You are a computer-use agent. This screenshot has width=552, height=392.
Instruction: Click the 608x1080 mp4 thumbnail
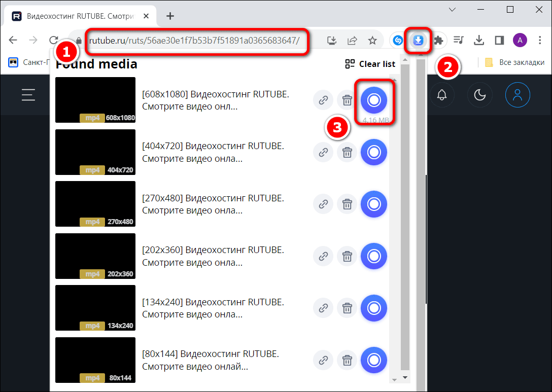[95, 100]
